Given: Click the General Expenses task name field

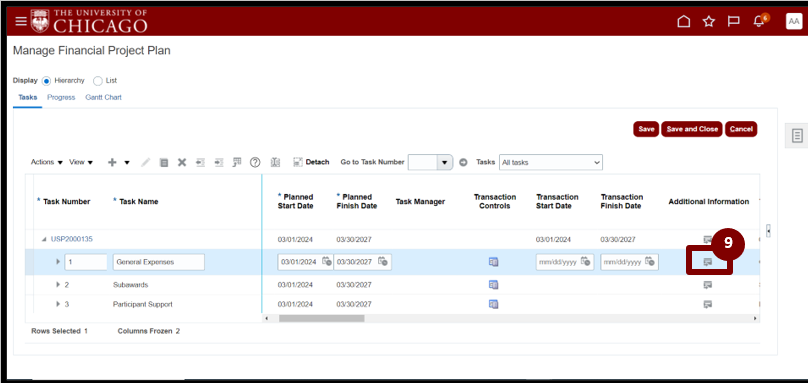Looking at the screenshot, I should click(159, 262).
